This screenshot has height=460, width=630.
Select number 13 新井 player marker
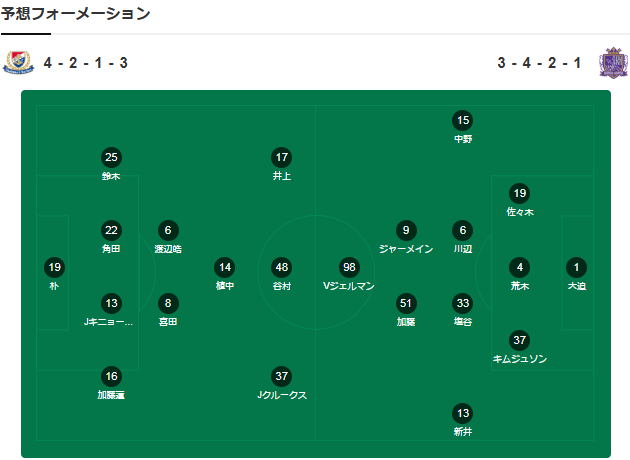click(x=462, y=413)
